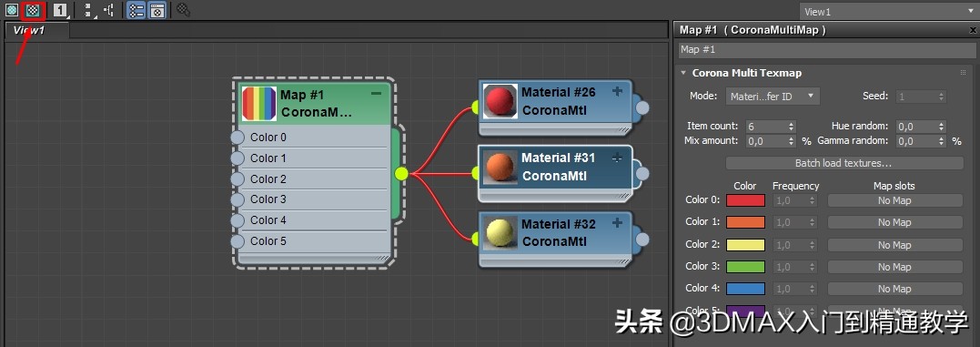Toggle the Parameter Editor panel icon
The width and height of the screenshot is (980, 347).
(157, 10)
